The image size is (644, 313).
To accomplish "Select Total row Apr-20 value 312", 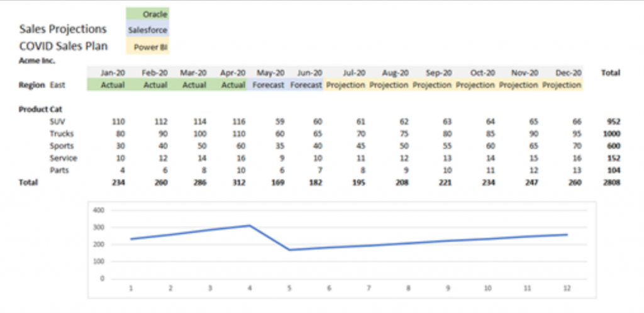I will pyautogui.click(x=238, y=183).
